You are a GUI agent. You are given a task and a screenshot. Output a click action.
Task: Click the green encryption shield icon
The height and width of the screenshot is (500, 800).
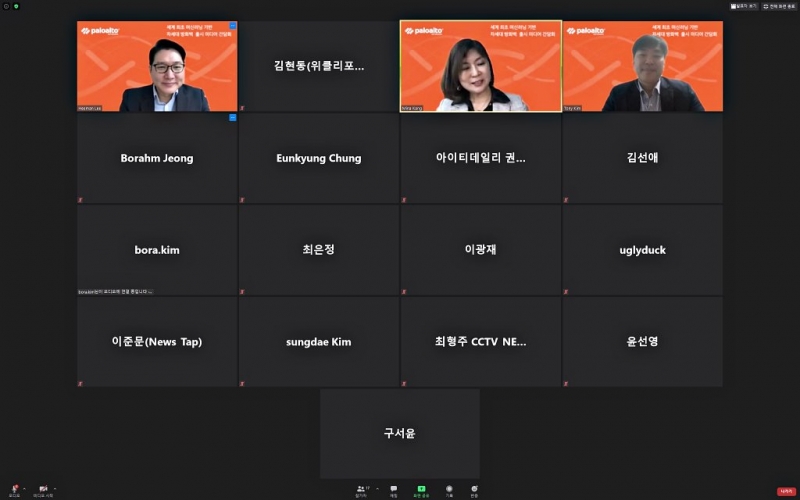(x=16, y=7)
